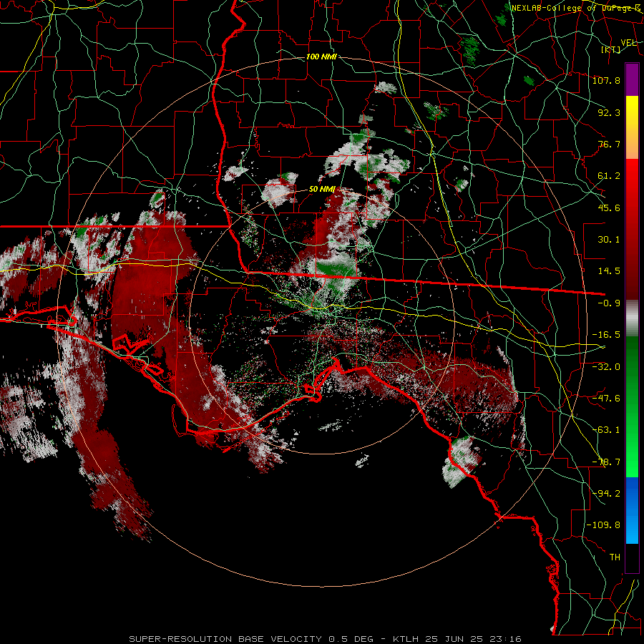The height and width of the screenshot is (644, 644).
Task: Click the 76.7 velocity scale value
Action: [609, 144]
